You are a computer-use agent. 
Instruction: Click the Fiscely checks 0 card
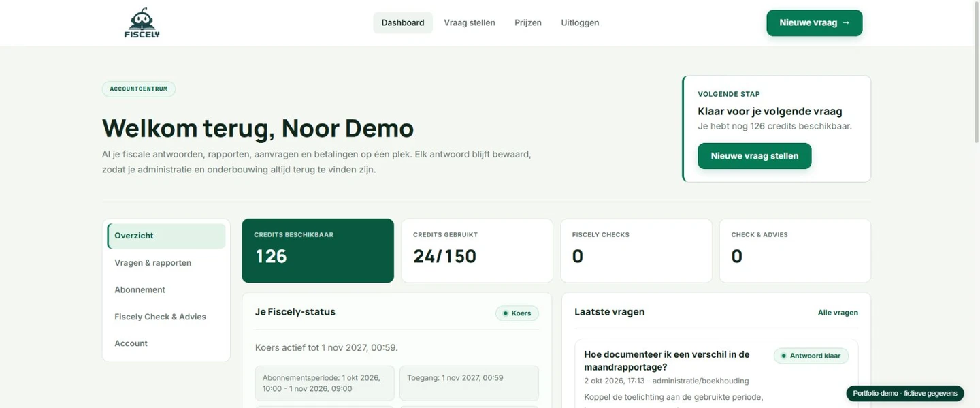point(636,251)
